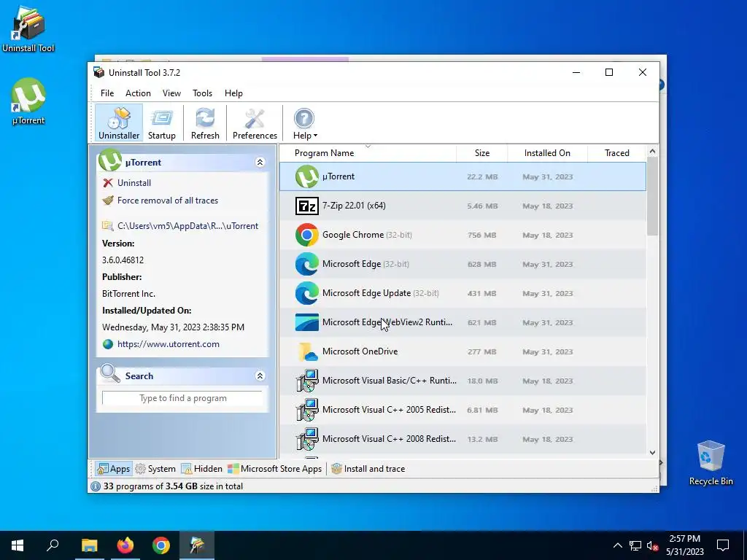Image resolution: width=747 pixels, height=560 pixels.
Task: Select the Microsoft Visual Basic/C++ Runtime icon
Action: 307,381
